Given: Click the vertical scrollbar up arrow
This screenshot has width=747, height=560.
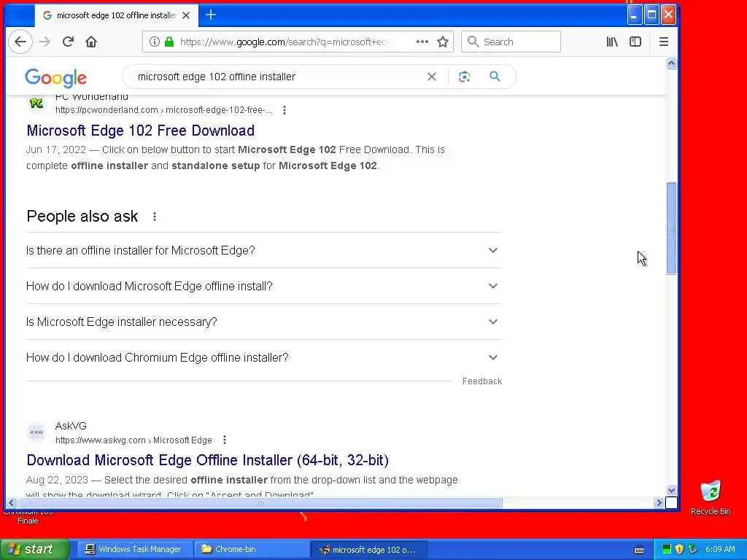Looking at the screenshot, I should 671,63.
